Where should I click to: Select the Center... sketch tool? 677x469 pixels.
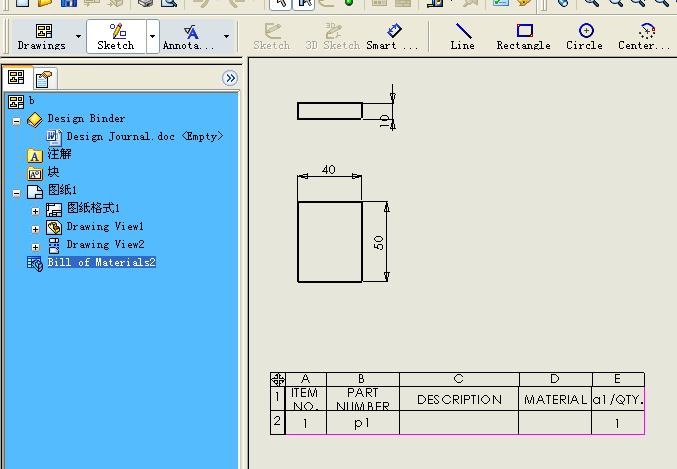(x=644, y=37)
